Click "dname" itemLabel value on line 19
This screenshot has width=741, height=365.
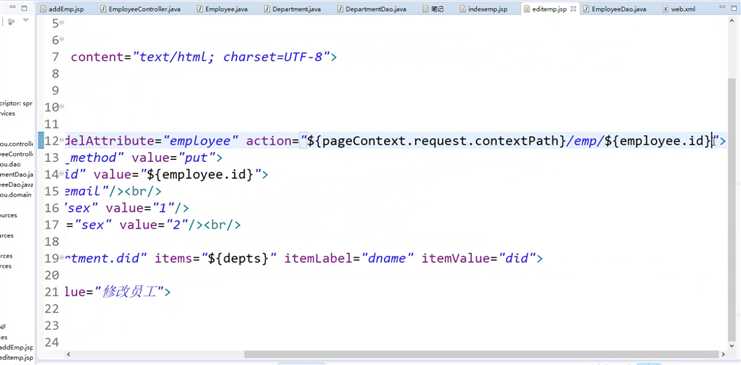(x=387, y=259)
